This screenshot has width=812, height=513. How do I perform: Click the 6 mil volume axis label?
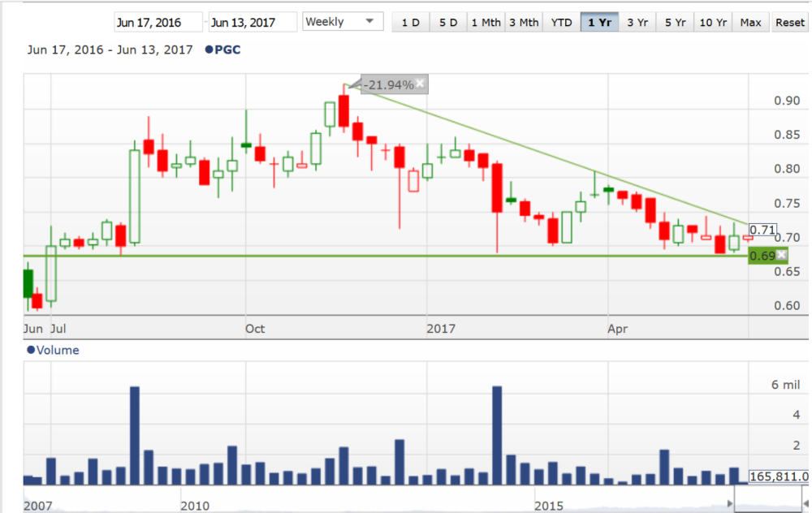coord(785,385)
